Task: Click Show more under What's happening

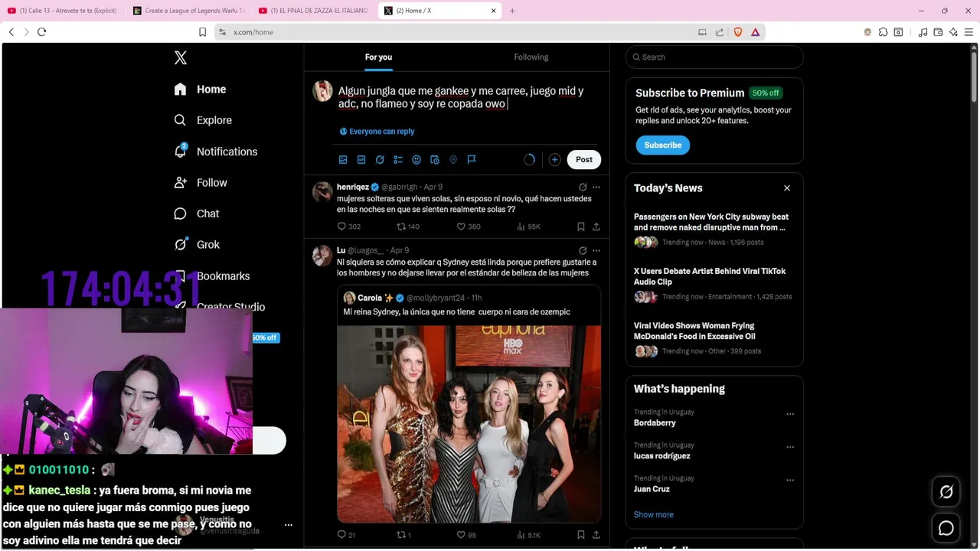Action: (x=653, y=515)
